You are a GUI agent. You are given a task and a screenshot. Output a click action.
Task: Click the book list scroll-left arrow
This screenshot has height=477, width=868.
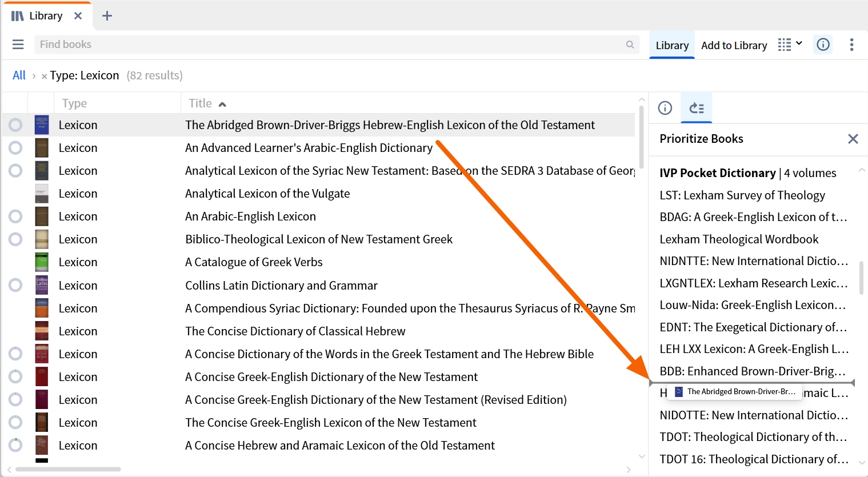click(x=9, y=470)
